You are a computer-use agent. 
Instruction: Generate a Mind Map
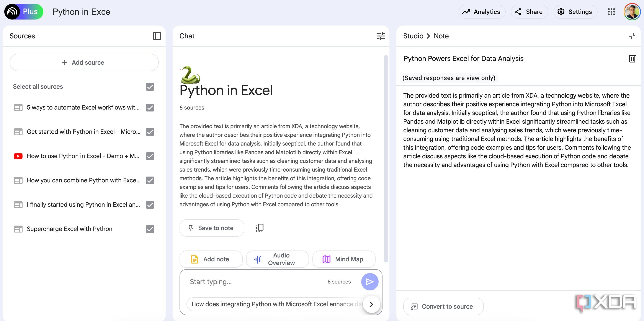[x=344, y=259]
